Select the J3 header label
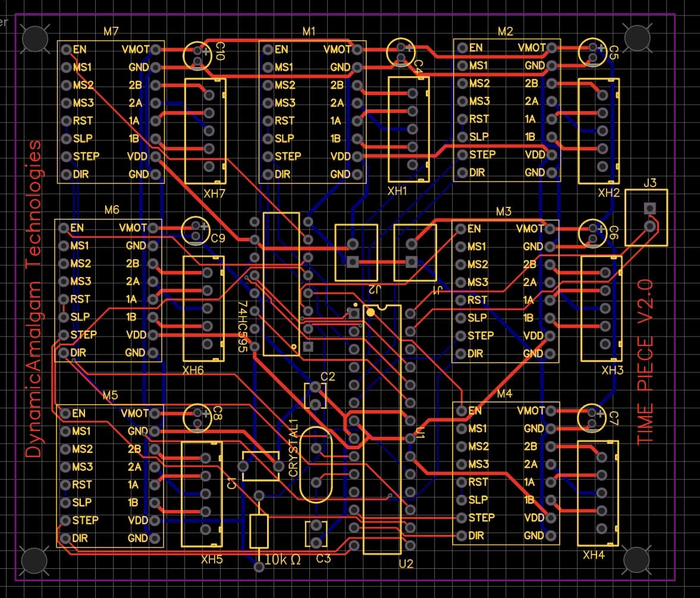Image resolution: width=700 pixels, height=598 pixels. tap(650, 183)
